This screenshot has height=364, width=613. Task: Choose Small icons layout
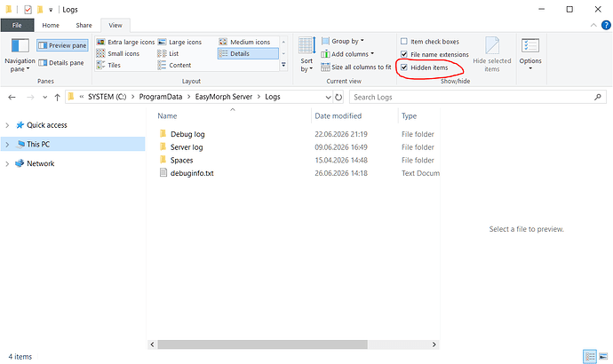118,53
